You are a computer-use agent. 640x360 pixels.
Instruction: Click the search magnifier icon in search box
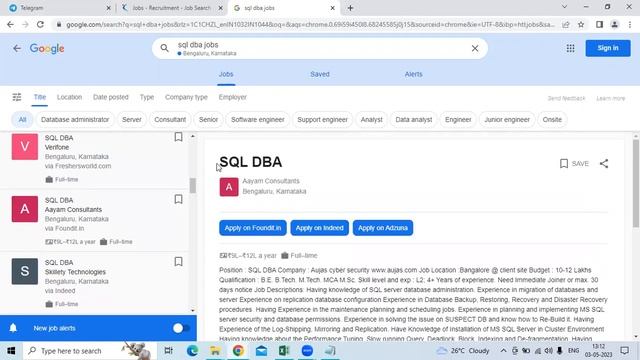164,48
